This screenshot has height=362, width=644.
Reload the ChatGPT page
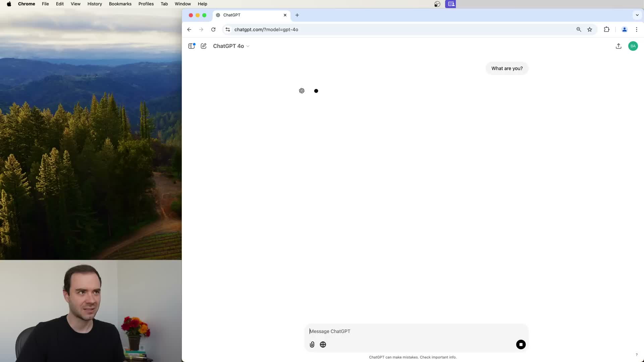pyautogui.click(x=213, y=29)
